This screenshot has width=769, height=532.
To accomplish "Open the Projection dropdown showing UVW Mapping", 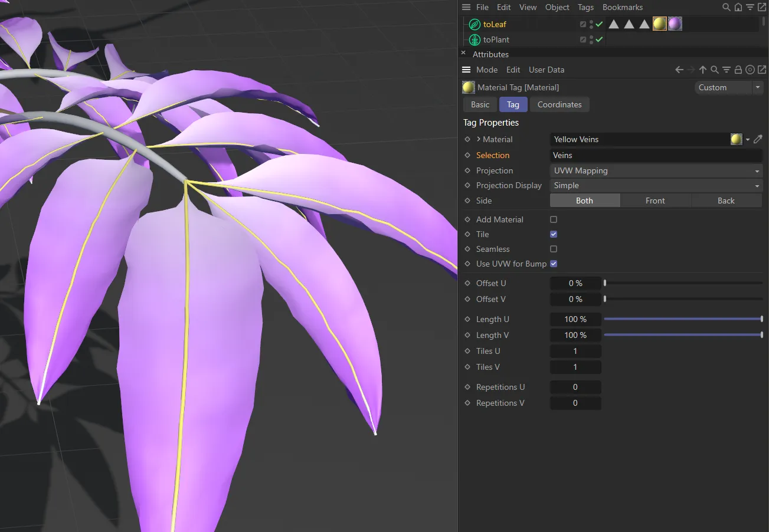I will (656, 170).
